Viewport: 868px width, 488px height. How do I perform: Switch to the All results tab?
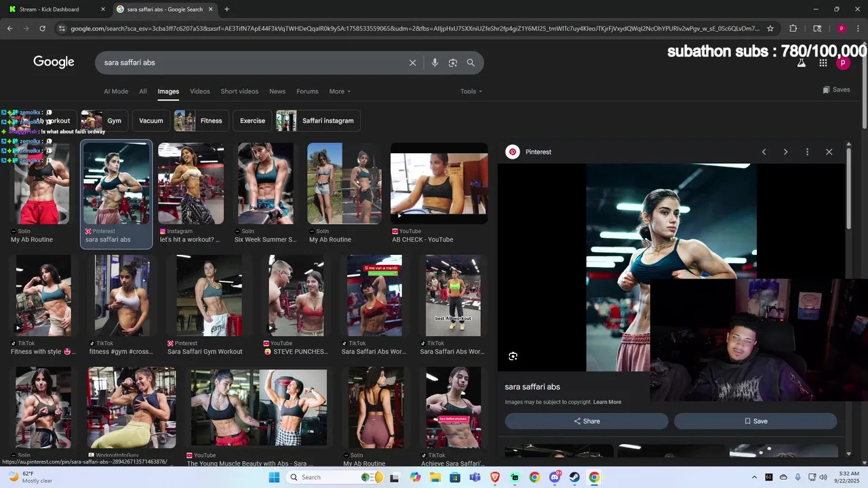click(143, 91)
